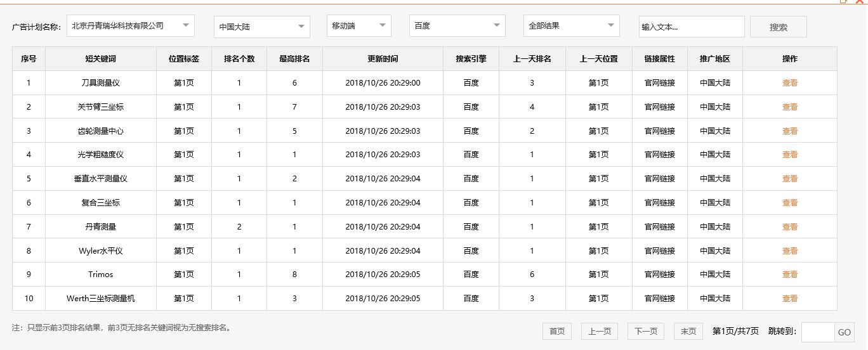Click the 序号 column header
Screen dimensions: 868x350
tap(29, 59)
